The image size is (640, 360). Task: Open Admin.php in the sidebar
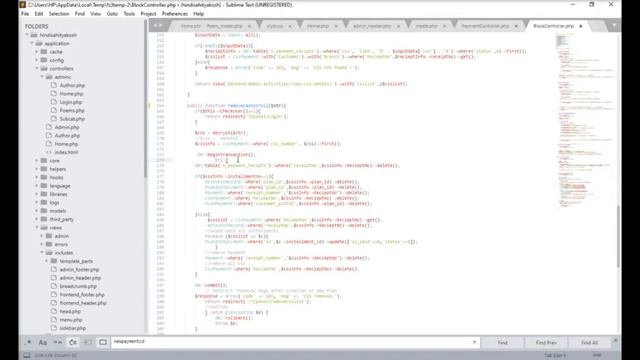point(67,127)
